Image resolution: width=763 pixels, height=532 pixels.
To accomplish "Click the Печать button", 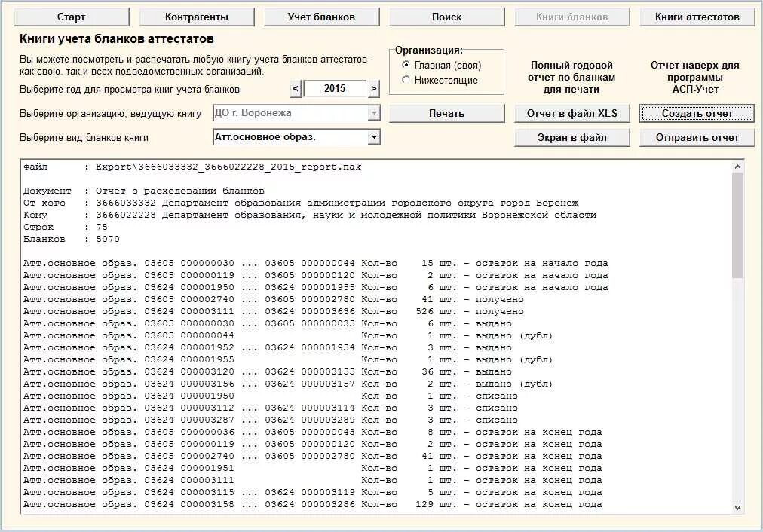I will point(446,113).
